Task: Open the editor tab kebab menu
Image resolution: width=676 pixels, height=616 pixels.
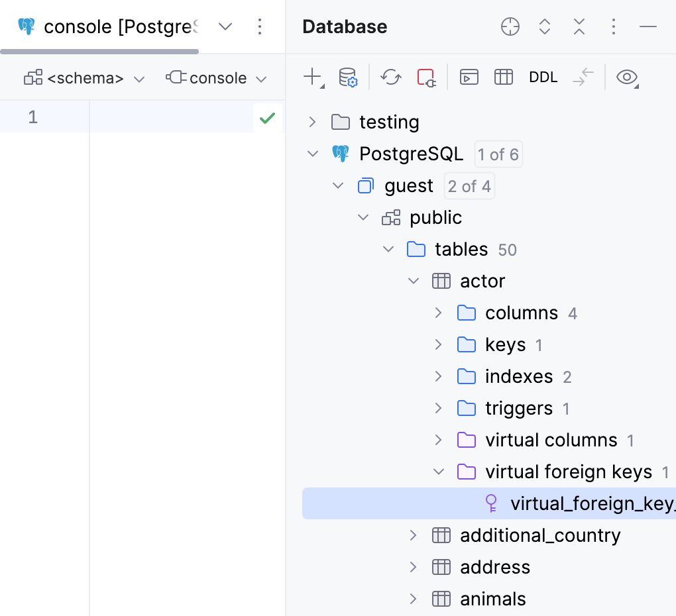Action: 260,26
